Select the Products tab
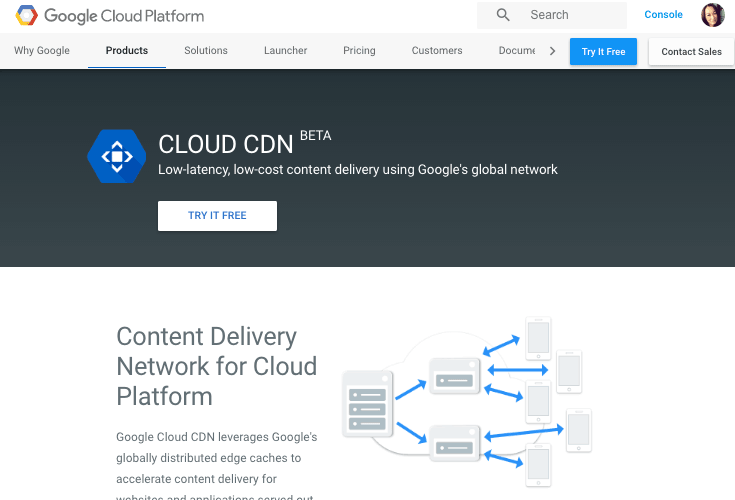Image resolution: width=735 pixels, height=500 pixels. tap(127, 51)
